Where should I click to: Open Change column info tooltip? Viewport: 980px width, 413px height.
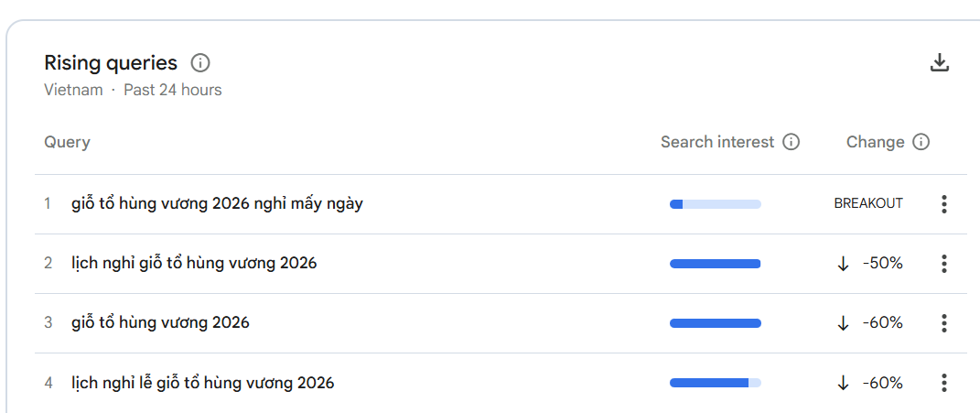(921, 142)
